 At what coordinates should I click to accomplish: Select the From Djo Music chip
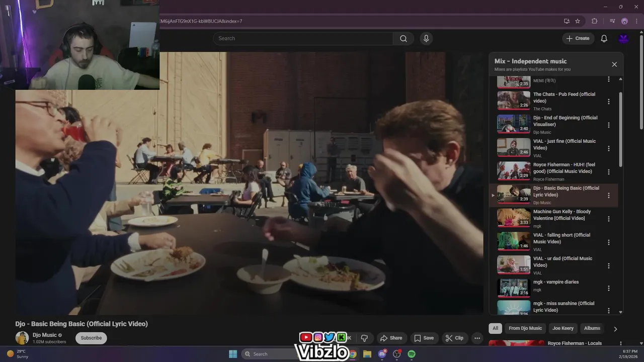525,328
